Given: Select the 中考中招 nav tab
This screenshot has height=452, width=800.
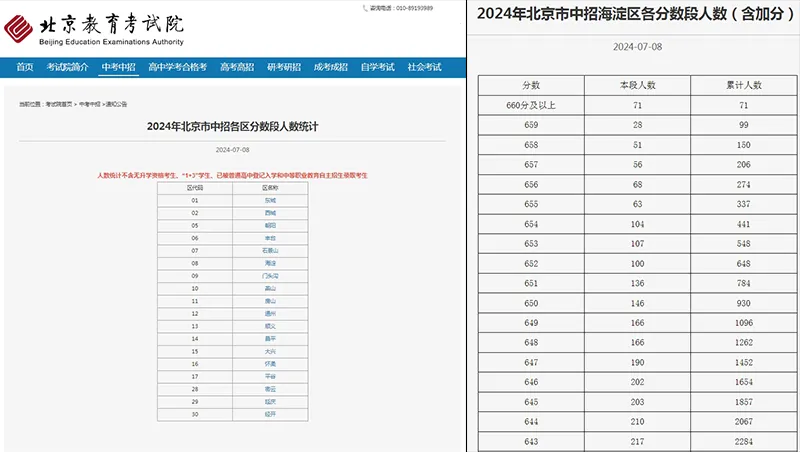Looking at the screenshot, I should pyautogui.click(x=118, y=67).
